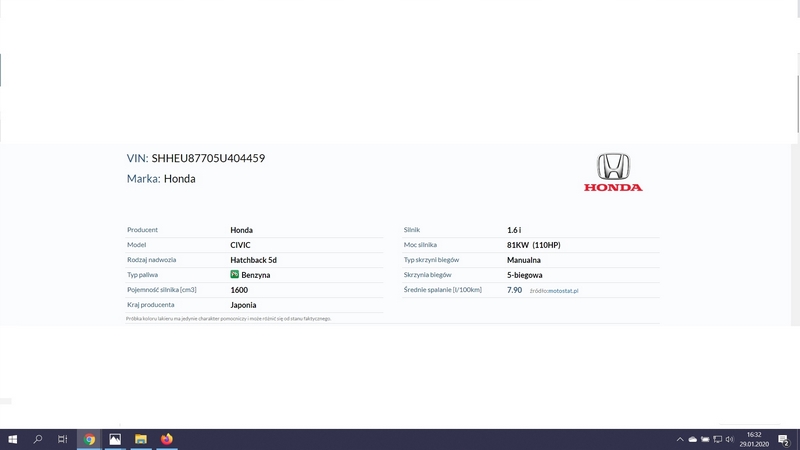
Task: Open the notification center icon
Action: click(784, 439)
